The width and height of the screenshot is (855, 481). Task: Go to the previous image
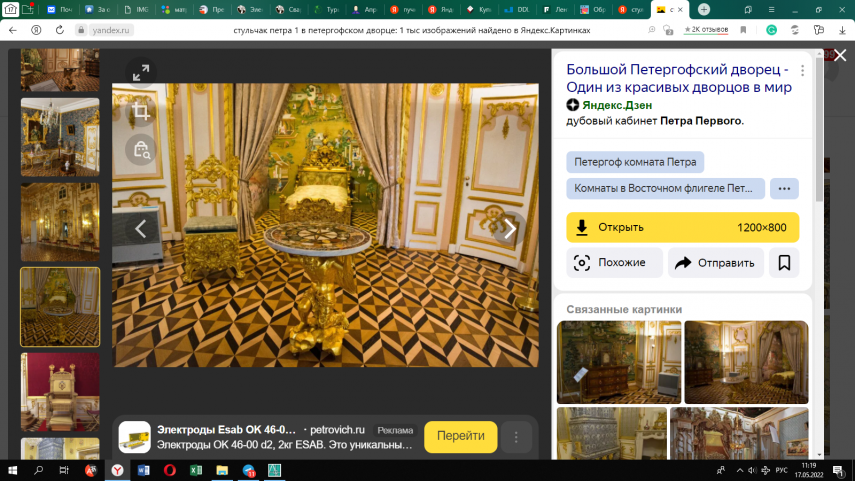(x=141, y=229)
